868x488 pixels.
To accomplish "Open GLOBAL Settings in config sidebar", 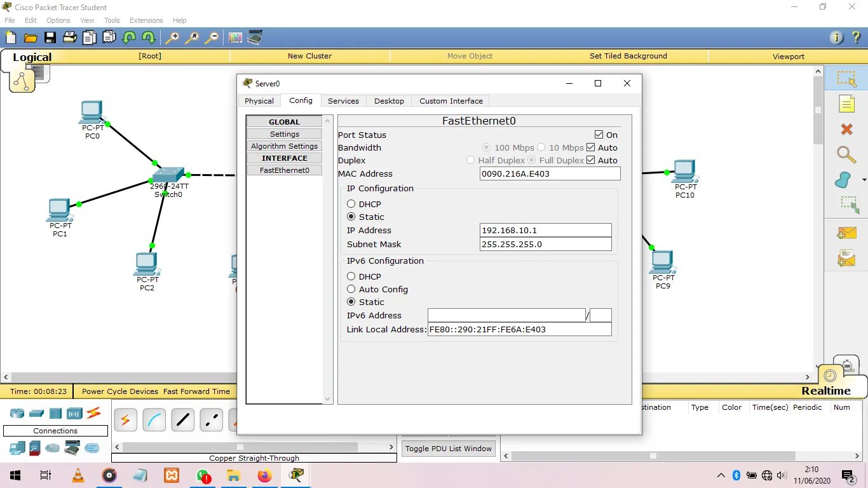I will pos(285,134).
